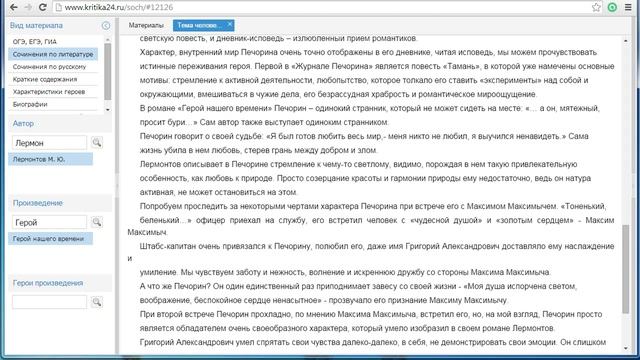Choose Краткие содержания category
The height and width of the screenshot is (360, 640).
pos(53,79)
